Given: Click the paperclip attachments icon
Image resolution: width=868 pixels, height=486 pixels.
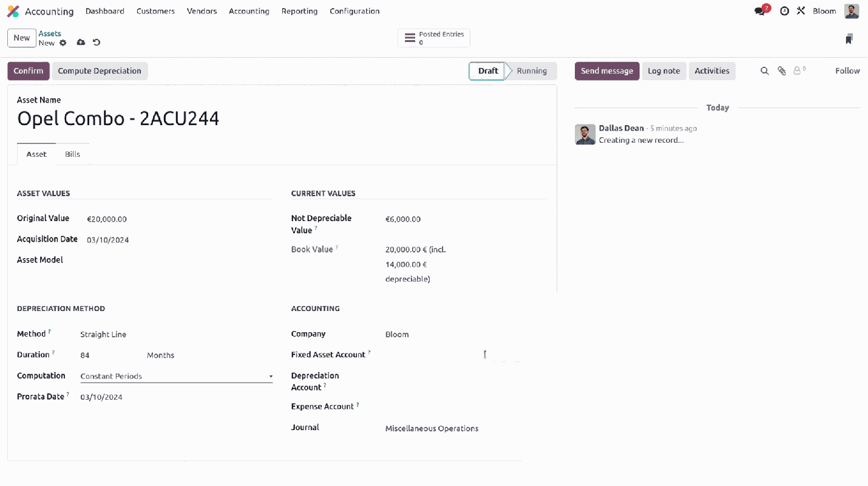Looking at the screenshot, I should [x=782, y=71].
